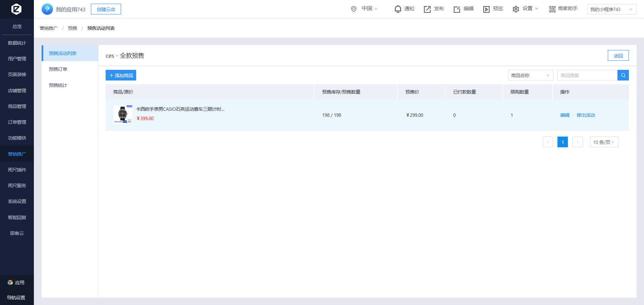Viewport: 644px width, 305px height.
Task: Click 移出活动 link for the CASIO watch
Action: click(x=586, y=115)
